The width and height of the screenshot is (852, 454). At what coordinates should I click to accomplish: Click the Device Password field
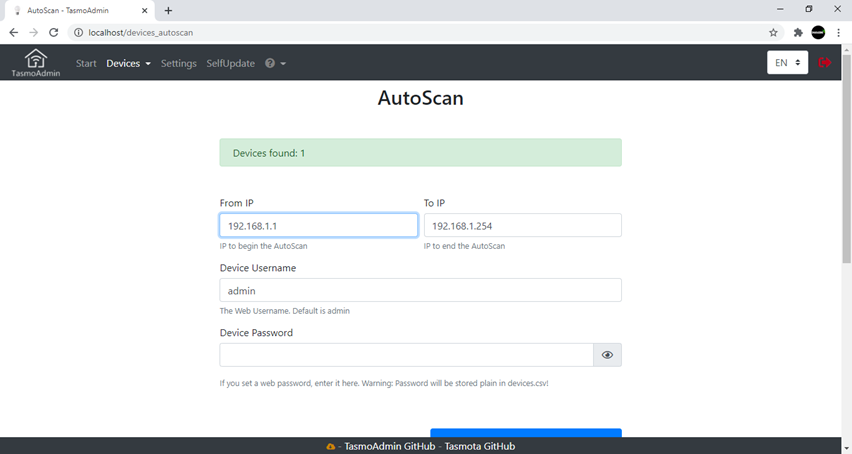(x=406, y=355)
